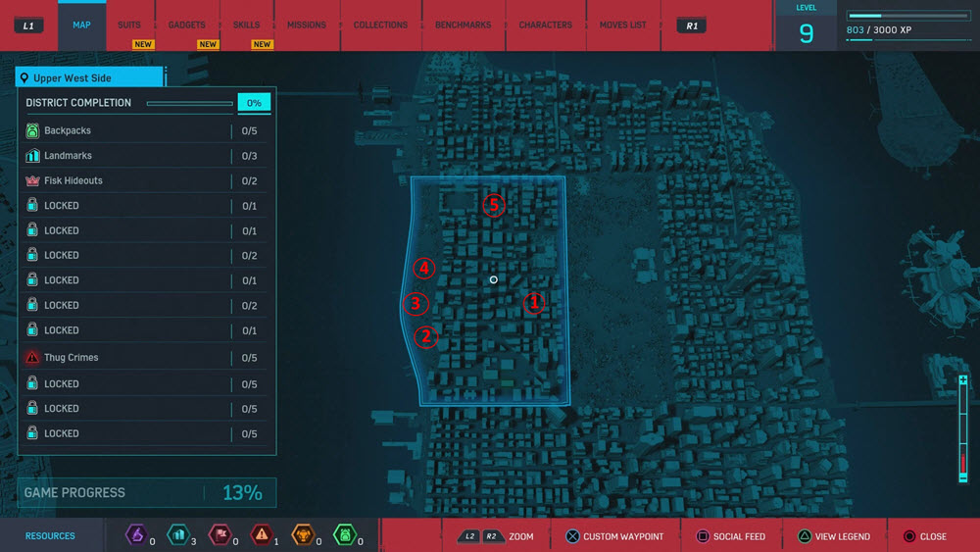
Task: Click the red crime token resource icon
Action: pyautogui.click(x=262, y=535)
